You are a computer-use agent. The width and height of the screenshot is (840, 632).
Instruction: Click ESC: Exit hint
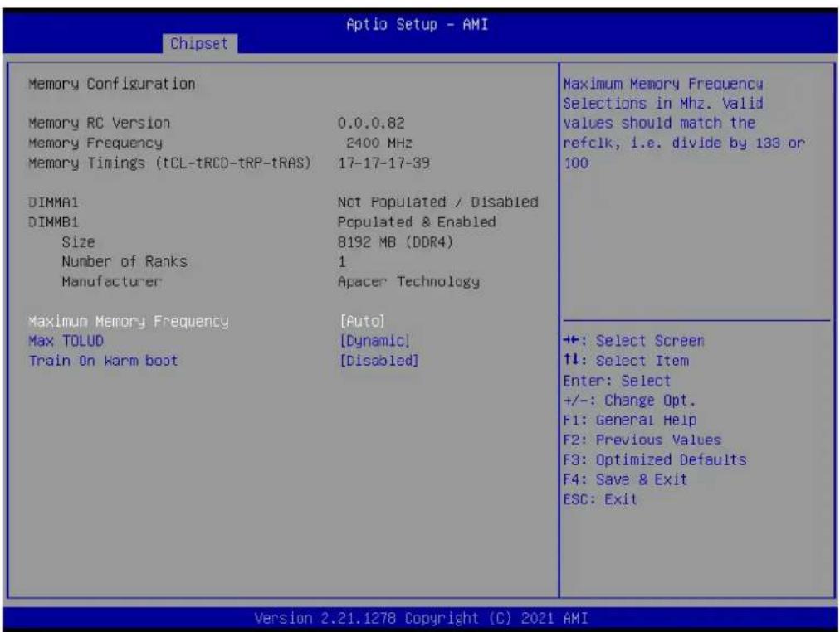coord(601,499)
